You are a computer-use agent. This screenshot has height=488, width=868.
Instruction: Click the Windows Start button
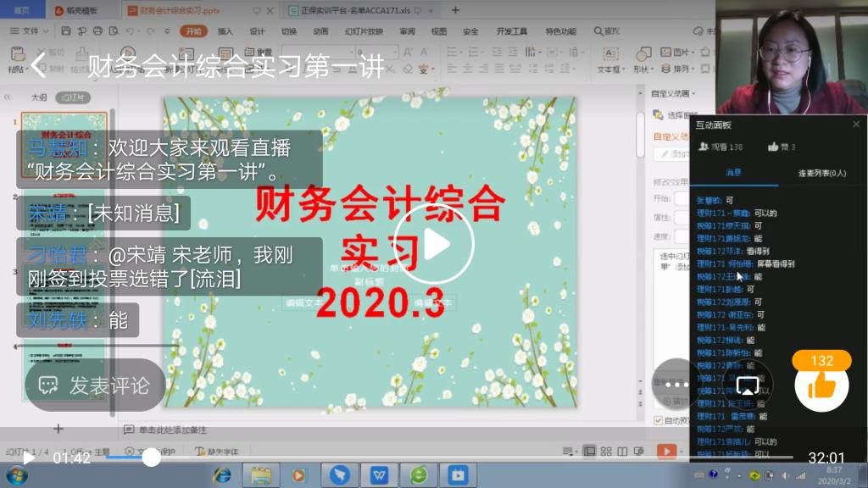click(15, 475)
